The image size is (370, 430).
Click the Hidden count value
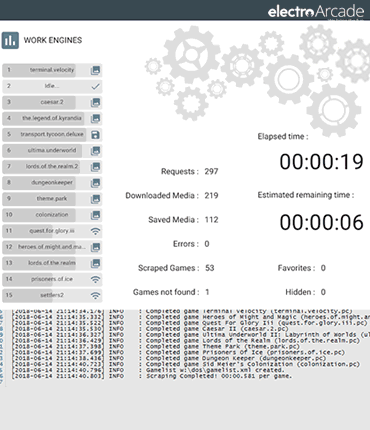pyautogui.click(x=323, y=292)
